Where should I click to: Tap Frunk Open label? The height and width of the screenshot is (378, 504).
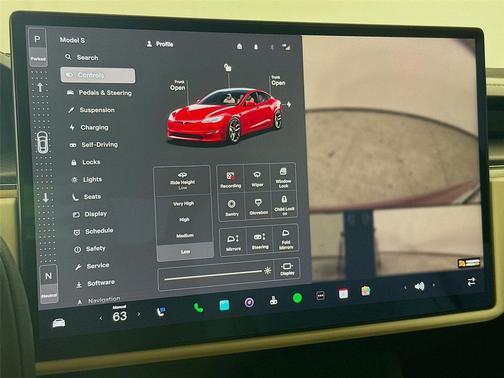click(x=178, y=85)
